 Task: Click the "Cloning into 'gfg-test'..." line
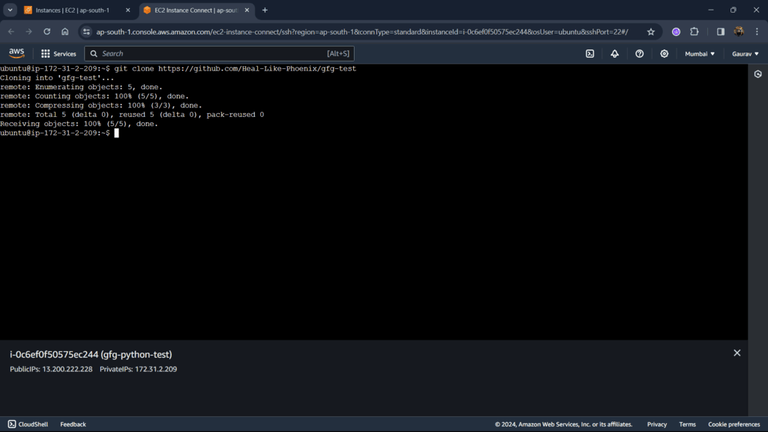tap(57, 78)
